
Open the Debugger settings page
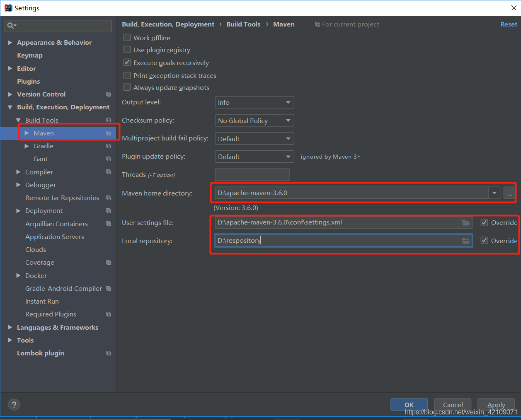pos(41,185)
